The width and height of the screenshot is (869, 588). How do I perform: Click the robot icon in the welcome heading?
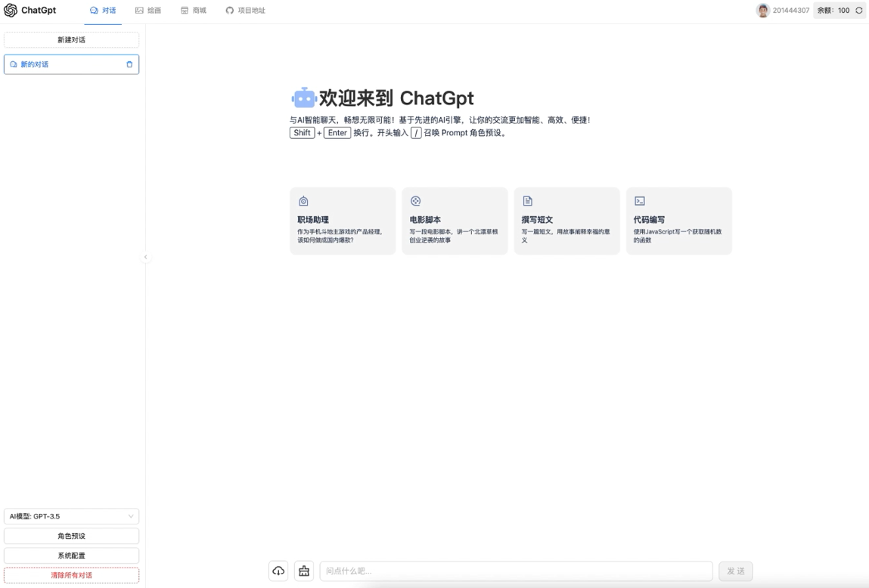tap(303, 97)
